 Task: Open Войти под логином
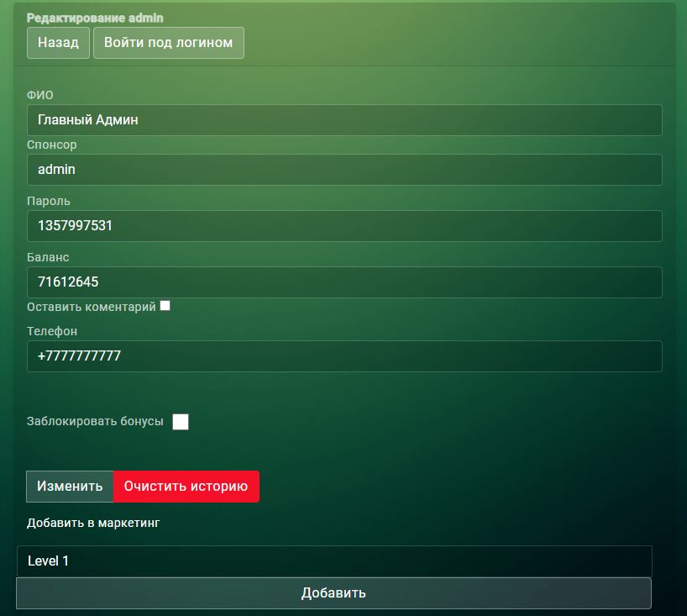click(169, 43)
